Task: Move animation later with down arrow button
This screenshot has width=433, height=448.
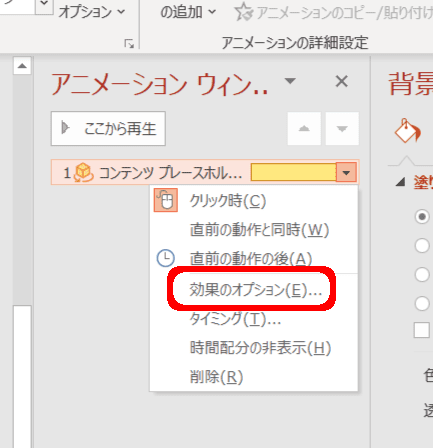Action: (x=342, y=129)
